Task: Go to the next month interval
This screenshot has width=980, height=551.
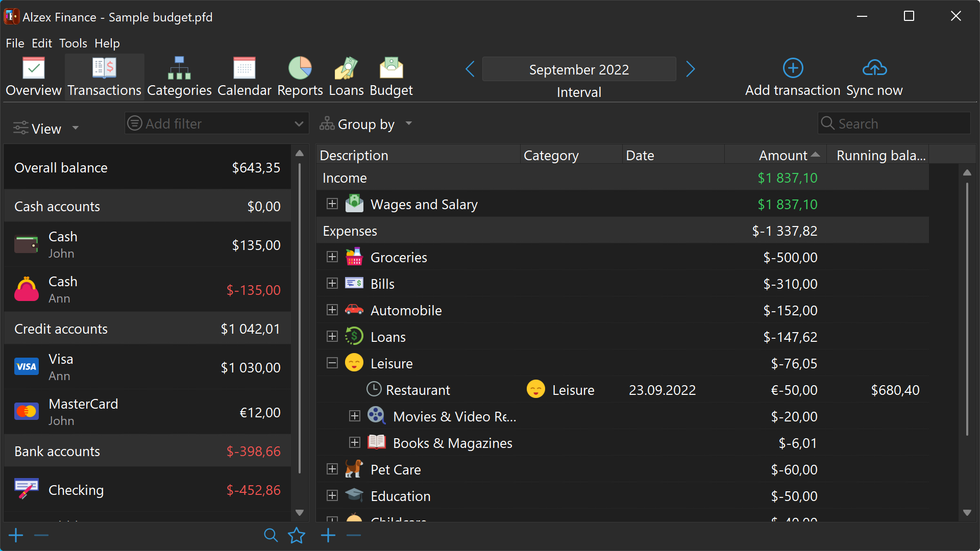Action: [691, 69]
